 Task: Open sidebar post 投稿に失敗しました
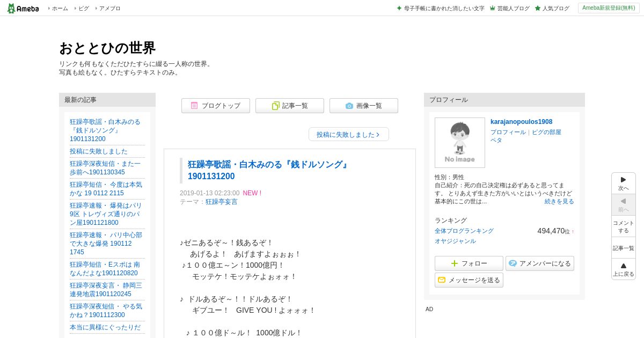coord(99,151)
